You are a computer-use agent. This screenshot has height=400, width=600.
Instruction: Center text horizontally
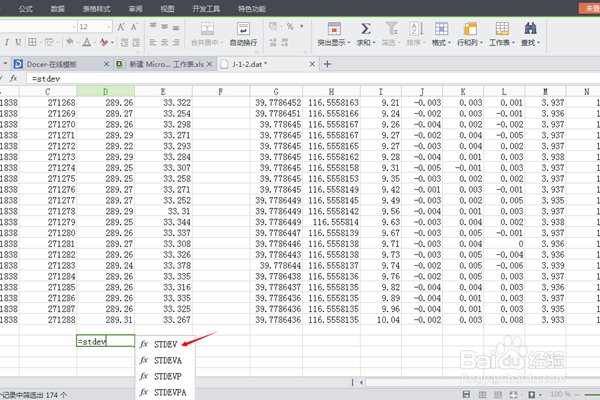pyautogui.click(x=165, y=42)
